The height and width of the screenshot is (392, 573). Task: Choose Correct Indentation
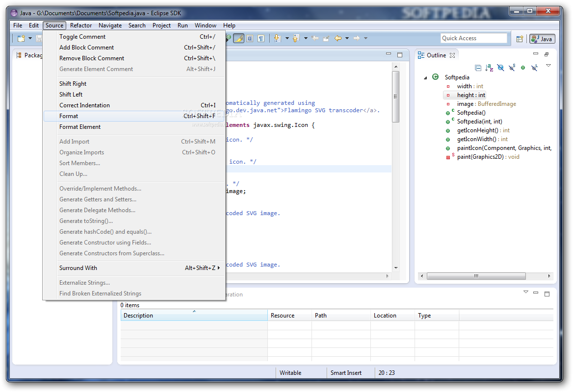pos(134,105)
